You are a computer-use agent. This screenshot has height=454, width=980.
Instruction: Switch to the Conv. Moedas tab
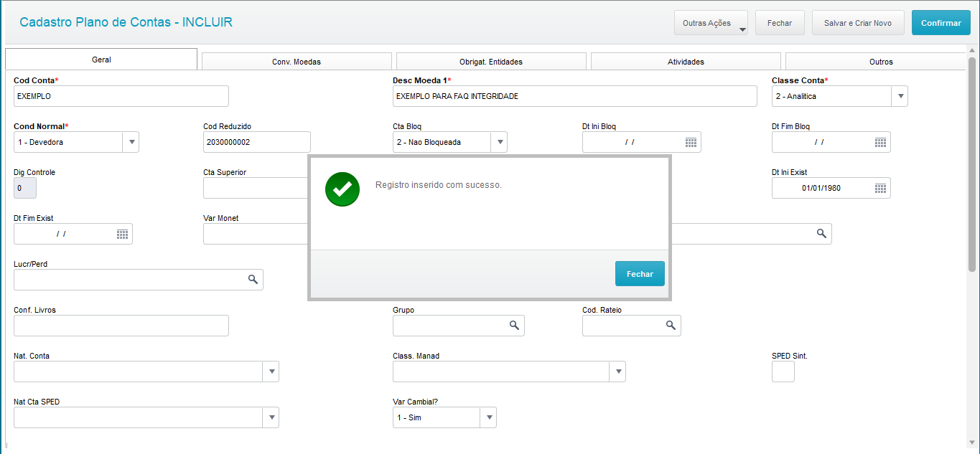coord(297,62)
